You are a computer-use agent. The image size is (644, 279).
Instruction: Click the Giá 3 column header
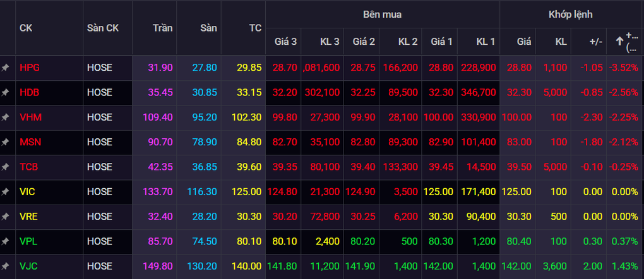tap(286, 42)
